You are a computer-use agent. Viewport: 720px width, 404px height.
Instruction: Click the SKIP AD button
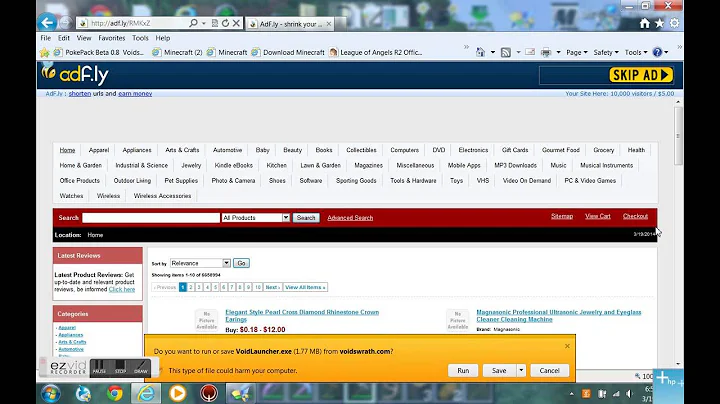pyautogui.click(x=641, y=75)
